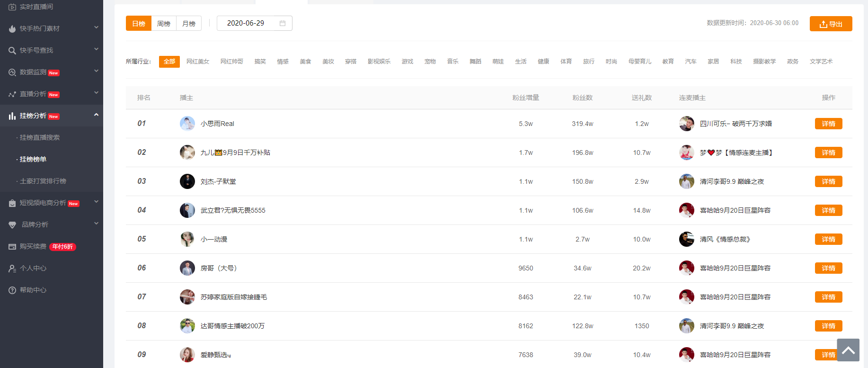
Task: Click 详情 button for 小思雨Real
Action: (829, 124)
